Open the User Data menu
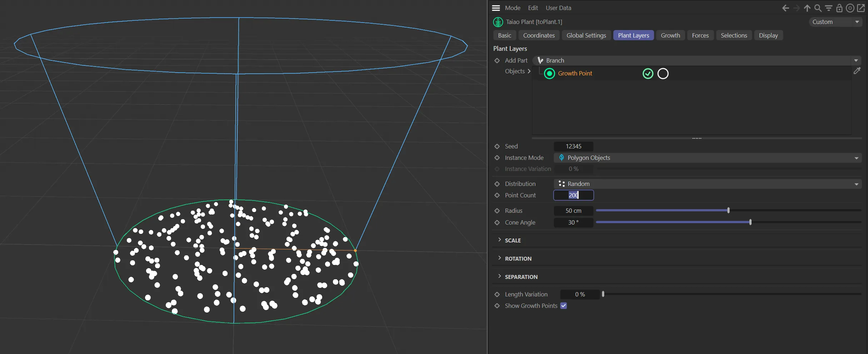The width and height of the screenshot is (868, 354). click(x=558, y=8)
